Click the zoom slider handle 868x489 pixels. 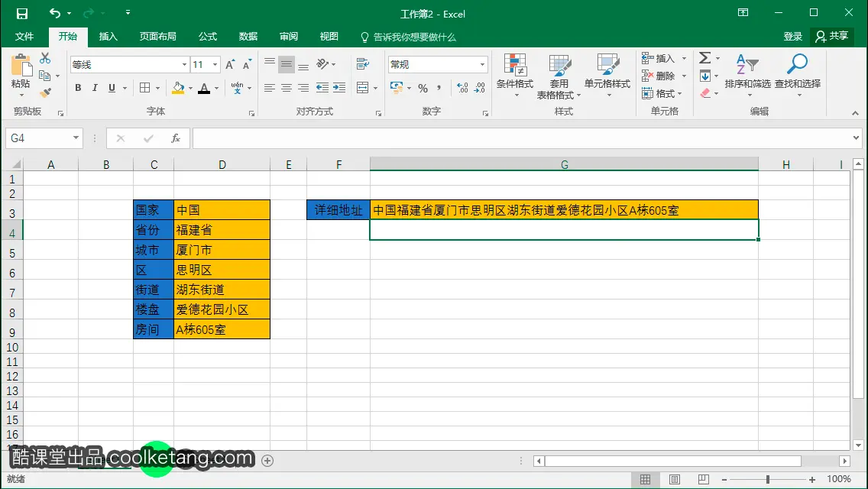click(x=768, y=479)
